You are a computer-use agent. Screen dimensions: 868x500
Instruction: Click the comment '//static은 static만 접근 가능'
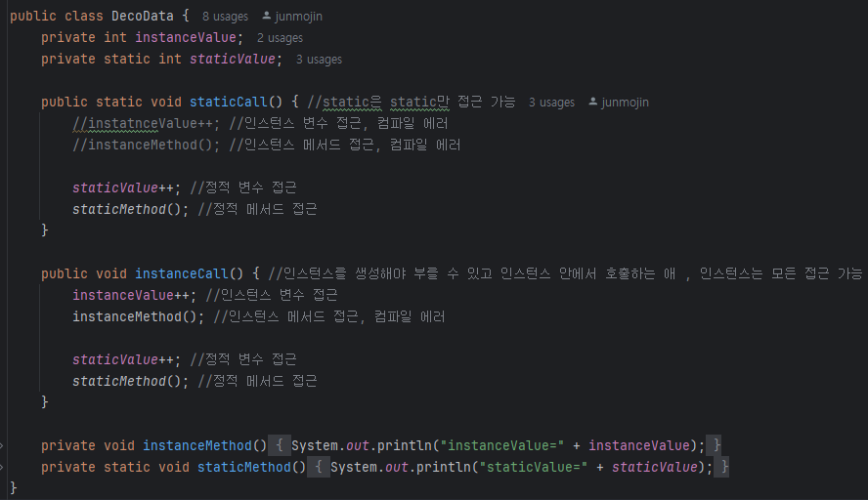pos(412,103)
